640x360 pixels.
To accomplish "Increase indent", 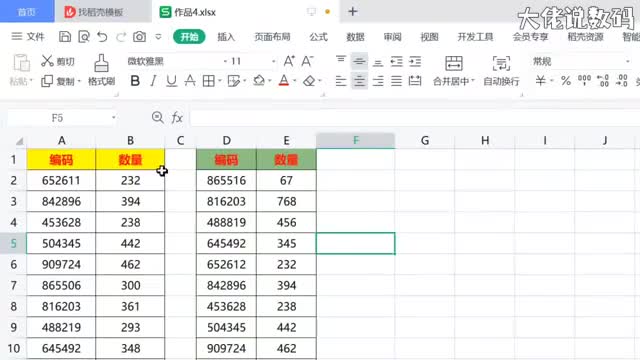I will point(415,61).
